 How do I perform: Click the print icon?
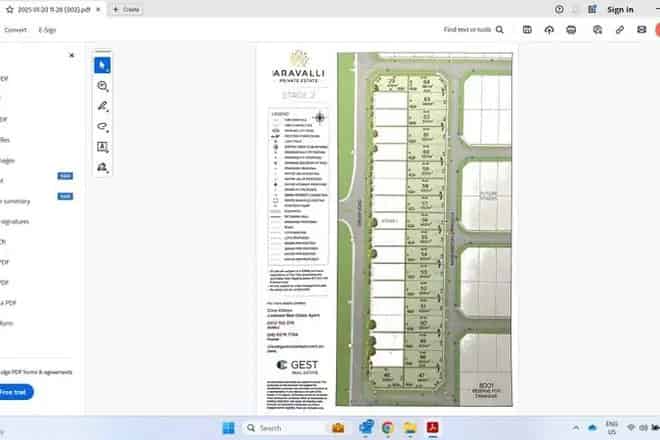pos(571,29)
